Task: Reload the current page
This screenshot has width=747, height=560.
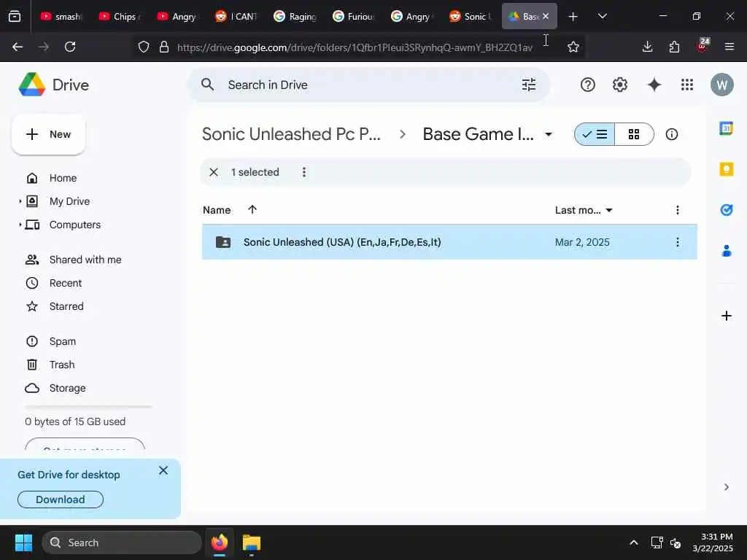Action: point(70,47)
